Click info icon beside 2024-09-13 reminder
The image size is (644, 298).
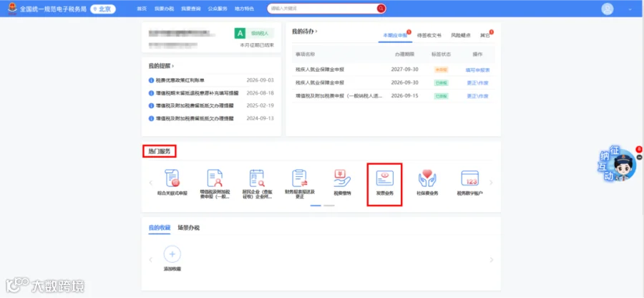click(151, 118)
